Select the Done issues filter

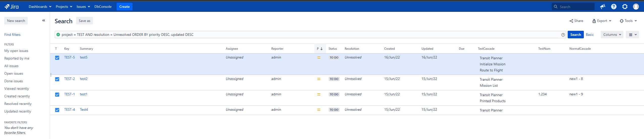[x=14, y=81]
